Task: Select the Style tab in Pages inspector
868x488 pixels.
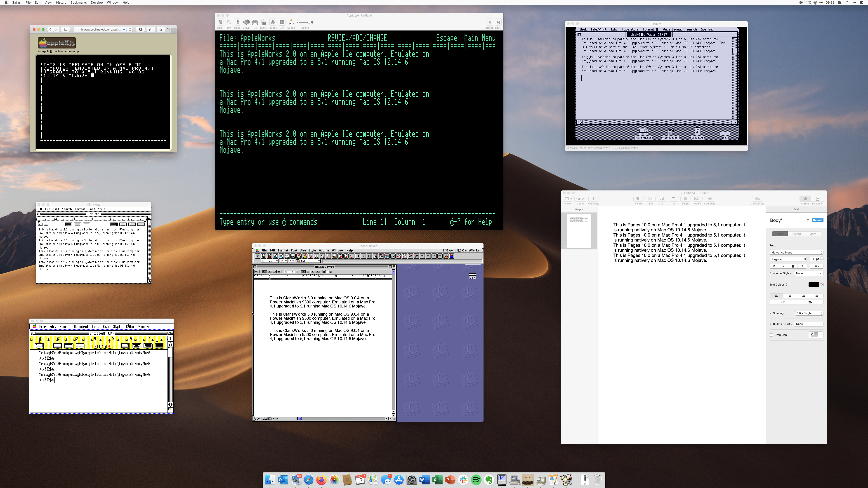Action: (780, 234)
